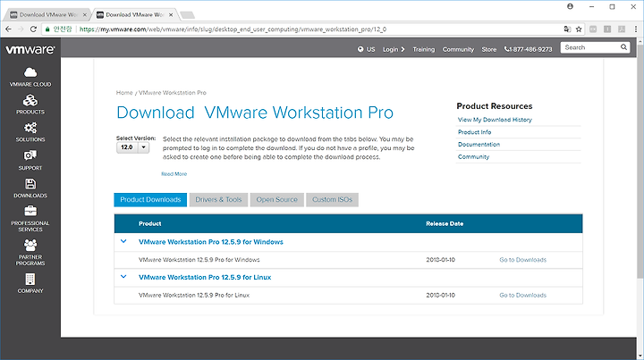
Task: Close the active second browser tab
Action: pyautogui.click(x=171, y=15)
